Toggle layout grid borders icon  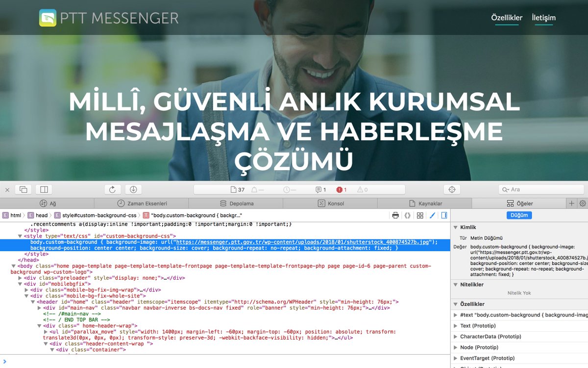click(420, 215)
